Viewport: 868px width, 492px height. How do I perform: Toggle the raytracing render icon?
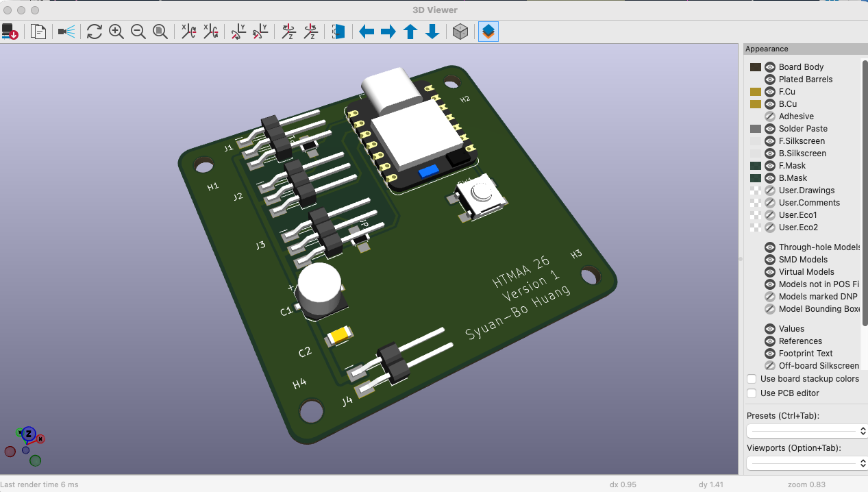coord(66,32)
